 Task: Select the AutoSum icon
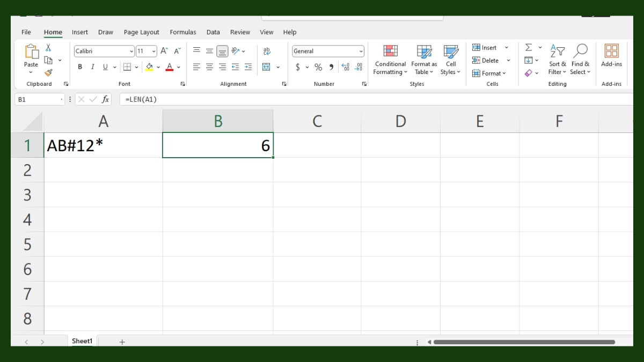pos(528,47)
